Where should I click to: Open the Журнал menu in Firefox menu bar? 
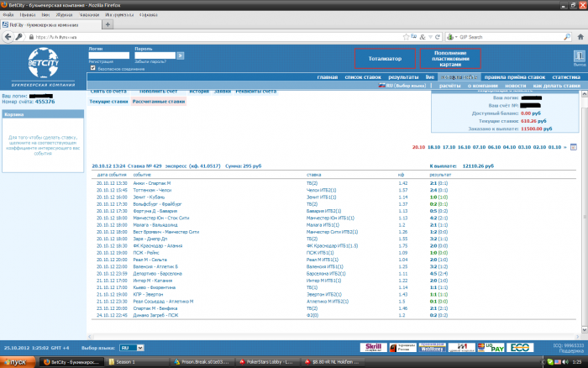click(x=64, y=15)
